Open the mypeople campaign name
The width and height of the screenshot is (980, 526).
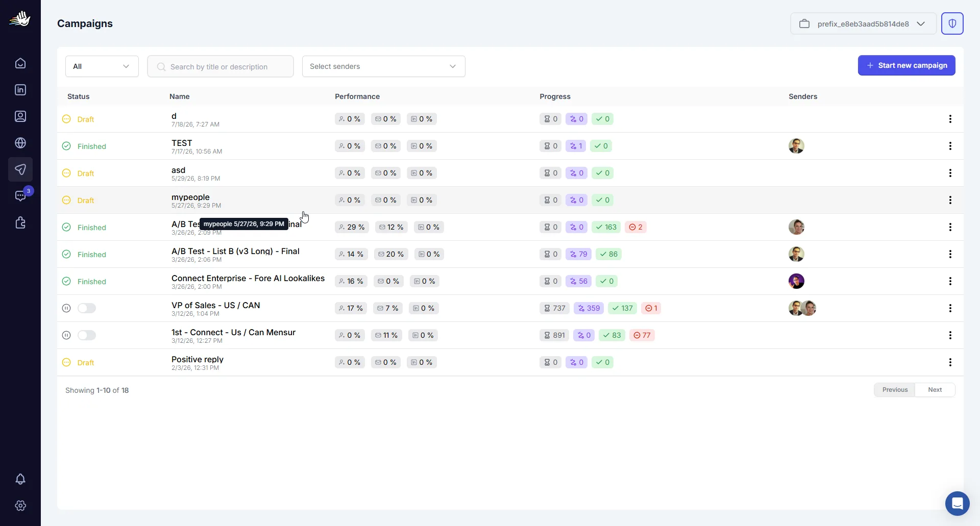click(190, 197)
